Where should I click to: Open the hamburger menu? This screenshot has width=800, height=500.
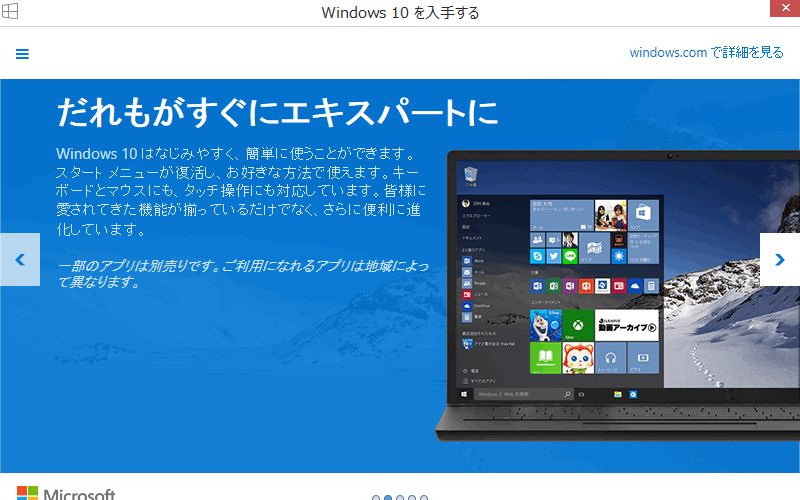coord(22,54)
